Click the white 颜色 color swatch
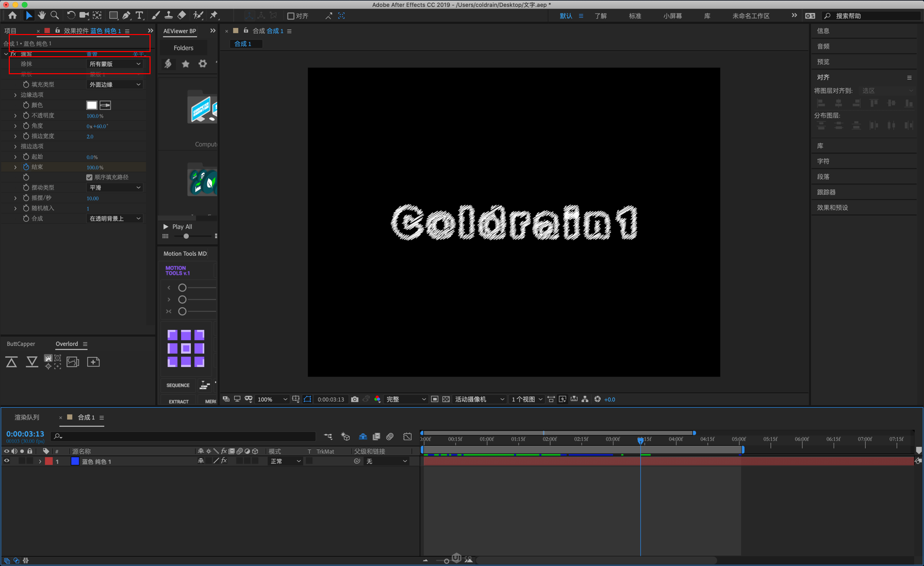Viewport: 924px width, 566px height. [x=92, y=105]
